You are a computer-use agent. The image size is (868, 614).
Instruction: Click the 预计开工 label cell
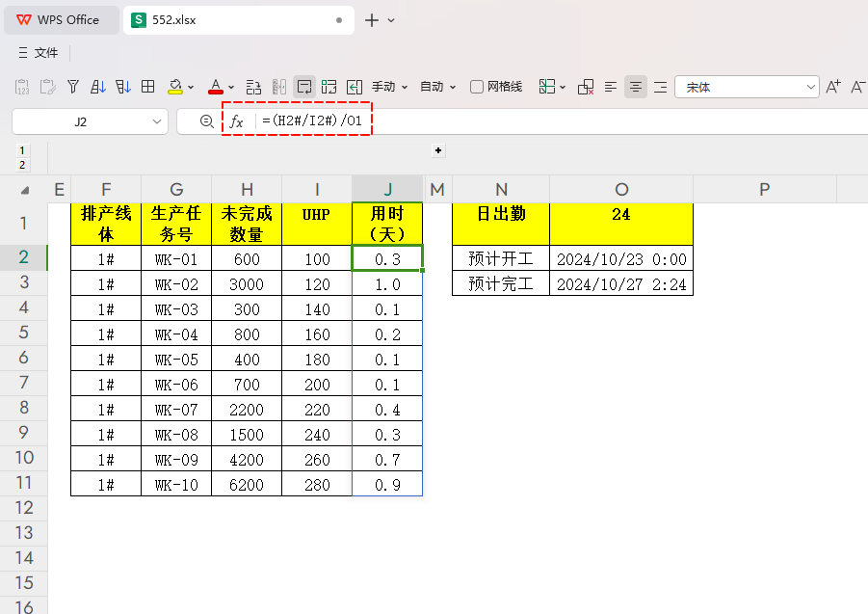(501, 258)
